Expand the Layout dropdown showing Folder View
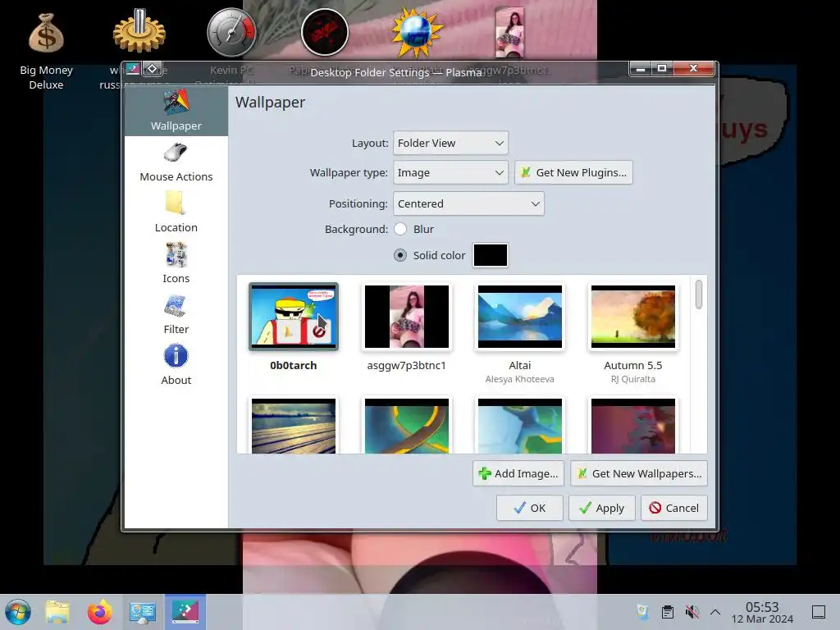This screenshot has height=630, width=840. 450,143
